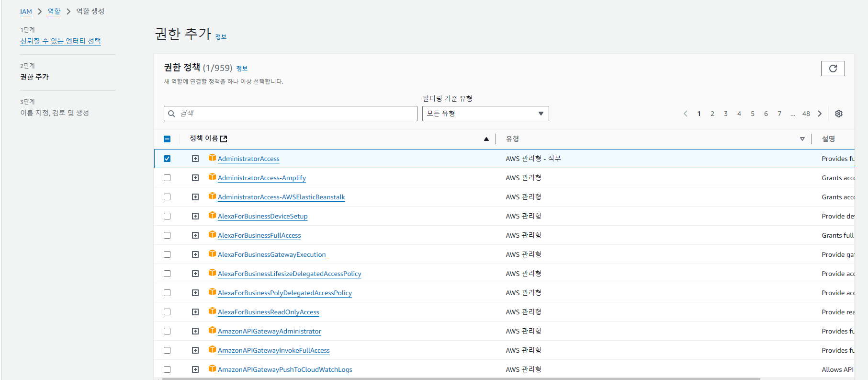Open the 모든 유형 filter type dropdown

tap(485, 114)
